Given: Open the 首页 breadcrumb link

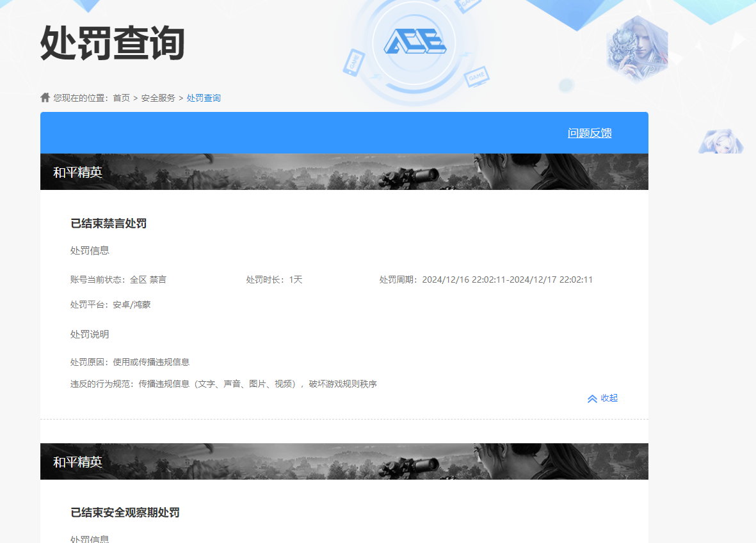Looking at the screenshot, I should 122,98.
